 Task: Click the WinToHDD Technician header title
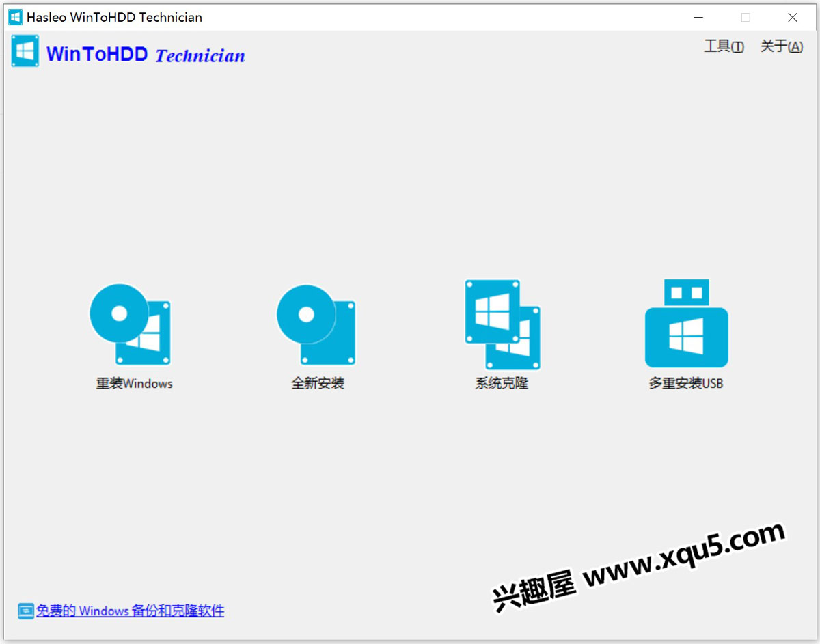pos(146,55)
